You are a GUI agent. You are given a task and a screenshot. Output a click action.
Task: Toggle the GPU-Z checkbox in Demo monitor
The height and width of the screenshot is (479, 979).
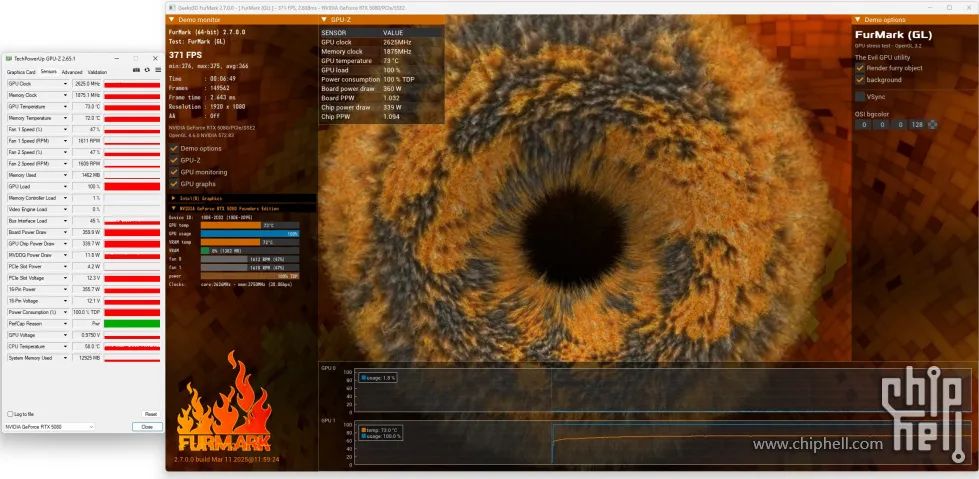tap(174, 160)
